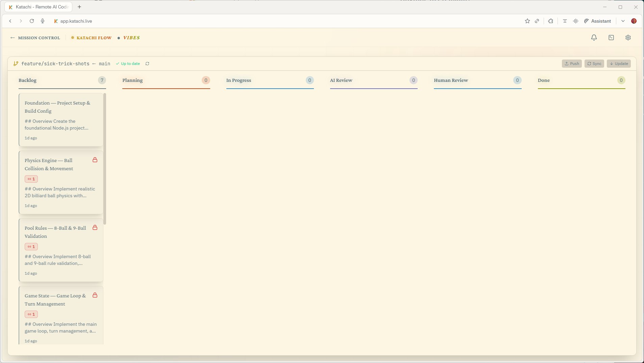
Task: Open the browser profile dropdown chevron
Action: [623, 21]
